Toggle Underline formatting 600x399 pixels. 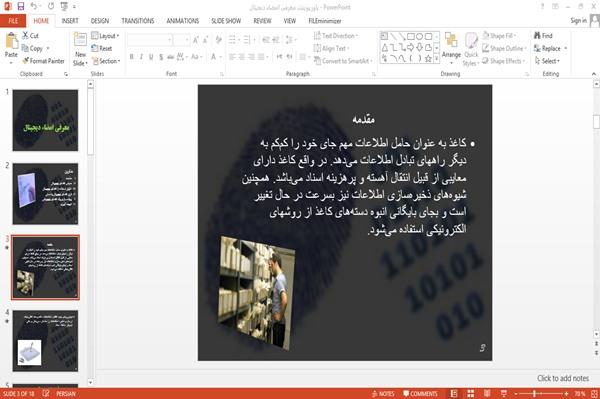point(151,57)
